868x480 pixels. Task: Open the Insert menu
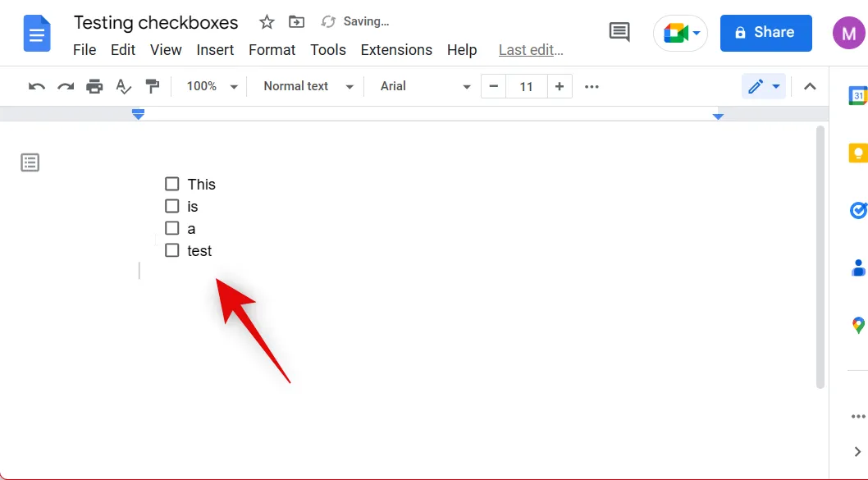click(215, 50)
